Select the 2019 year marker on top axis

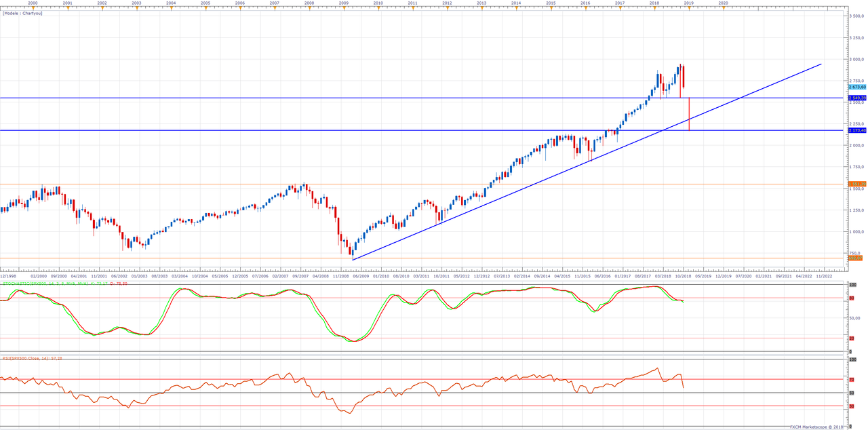tap(688, 3)
